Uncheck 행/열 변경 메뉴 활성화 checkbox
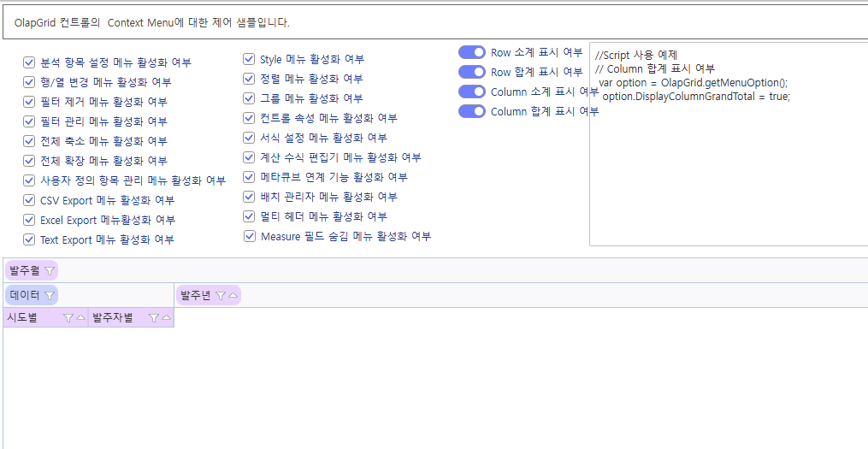Screen dimensions: 868x449 [x=29, y=82]
